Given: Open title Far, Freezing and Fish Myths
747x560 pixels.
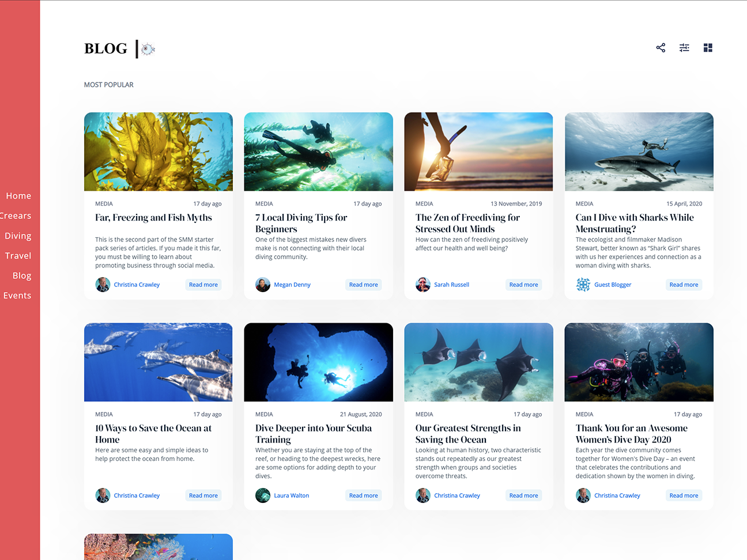Looking at the screenshot, I should pyautogui.click(x=153, y=218).
